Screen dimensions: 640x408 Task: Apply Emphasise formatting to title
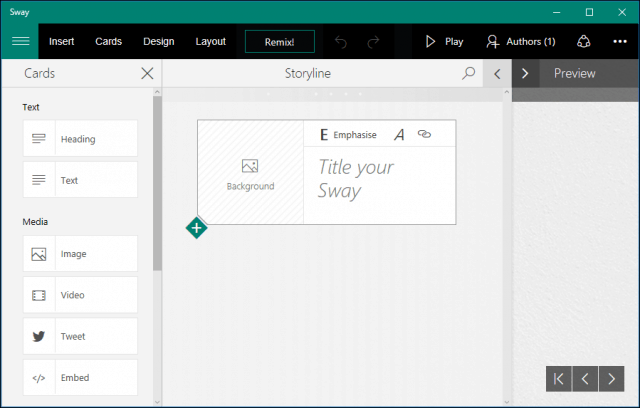[x=348, y=135]
